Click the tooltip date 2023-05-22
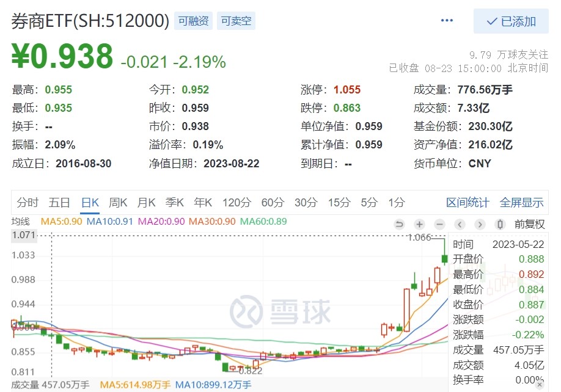 (x=518, y=244)
